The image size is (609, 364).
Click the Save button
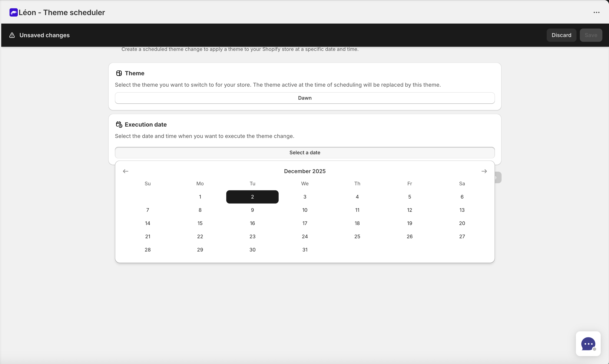coord(591,35)
